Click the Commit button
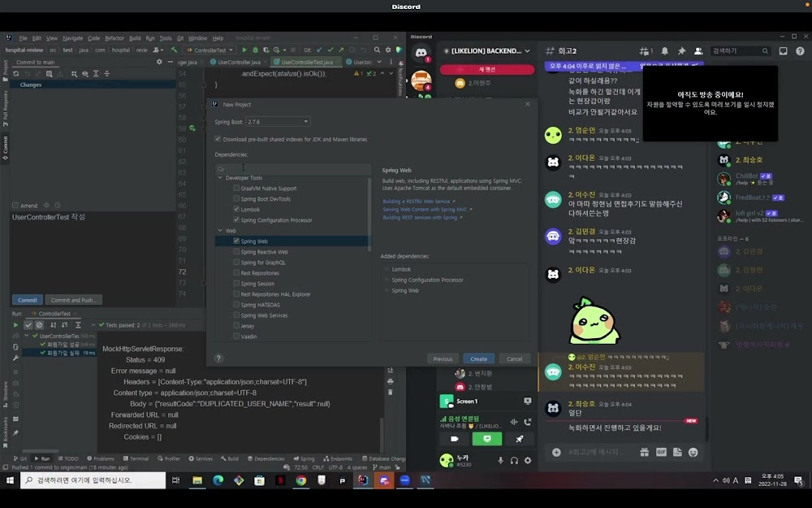 coord(28,300)
